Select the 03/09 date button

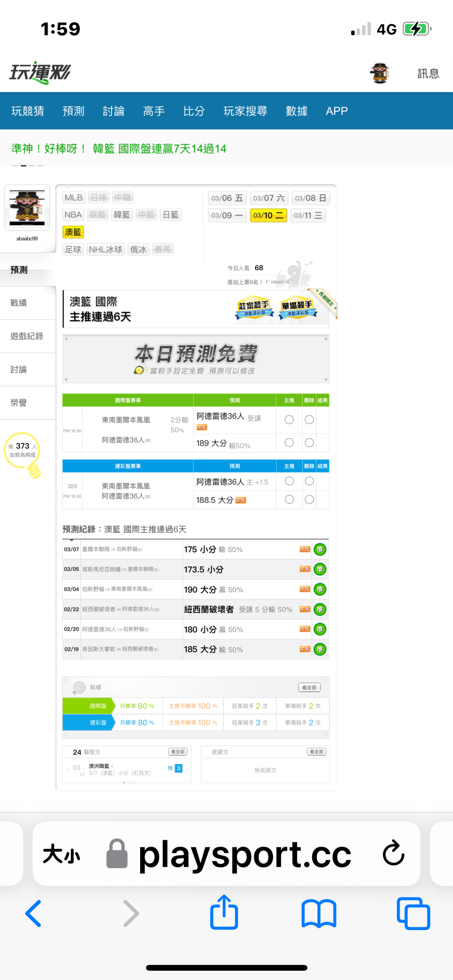[x=227, y=216]
